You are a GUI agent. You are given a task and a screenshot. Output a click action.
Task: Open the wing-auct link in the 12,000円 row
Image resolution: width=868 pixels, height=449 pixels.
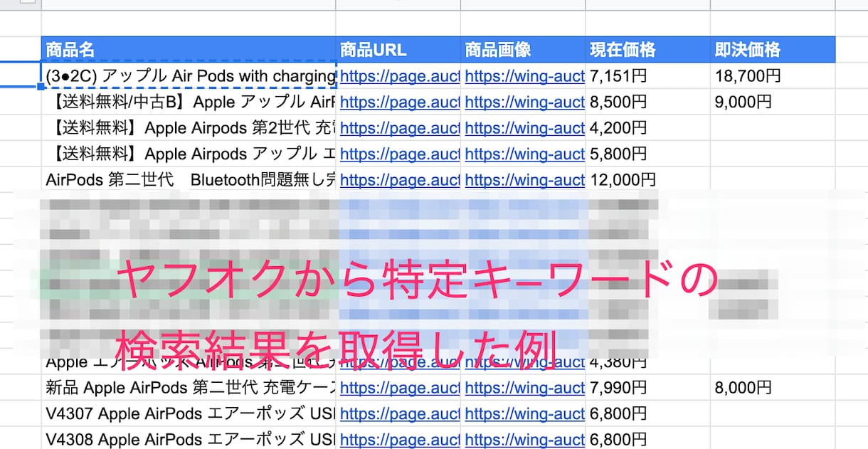pyautogui.click(x=525, y=180)
